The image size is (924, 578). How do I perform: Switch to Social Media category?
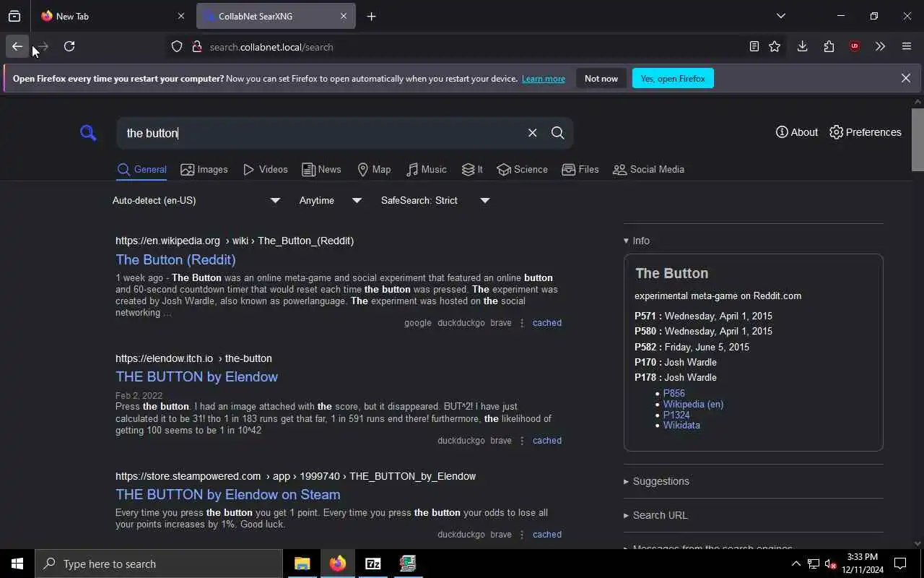pos(648,170)
